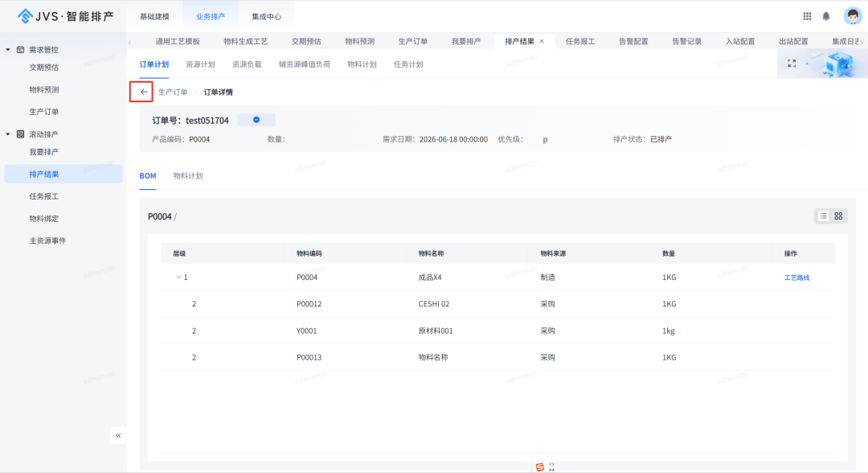Switch to the 生产订单 page tab

[412, 41]
